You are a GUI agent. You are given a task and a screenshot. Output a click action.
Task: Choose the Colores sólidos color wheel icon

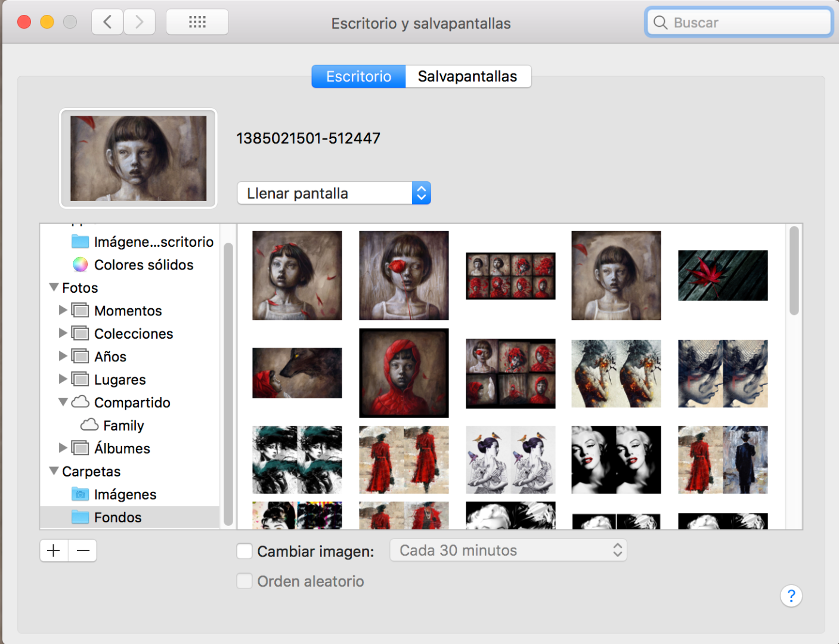click(80, 264)
